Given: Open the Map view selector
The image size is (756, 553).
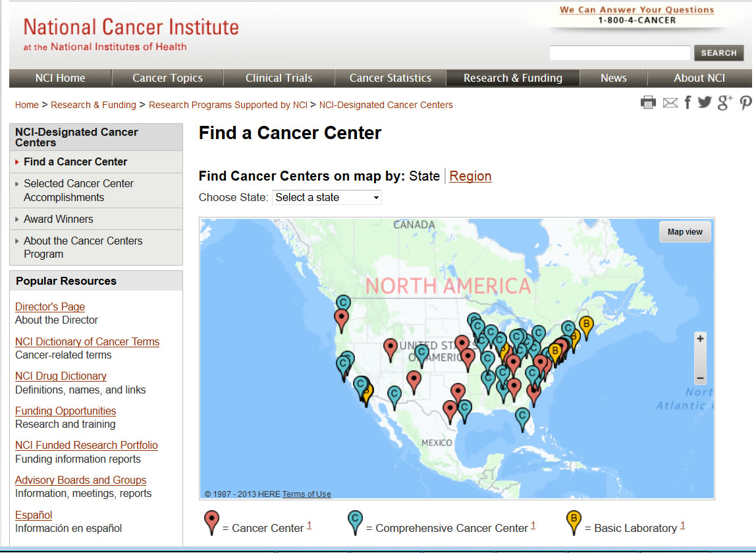Looking at the screenshot, I should (x=685, y=231).
